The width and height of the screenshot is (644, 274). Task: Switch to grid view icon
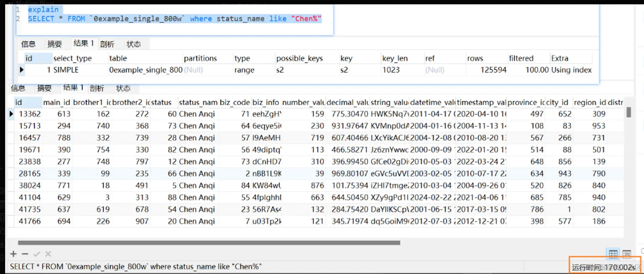coord(613,254)
